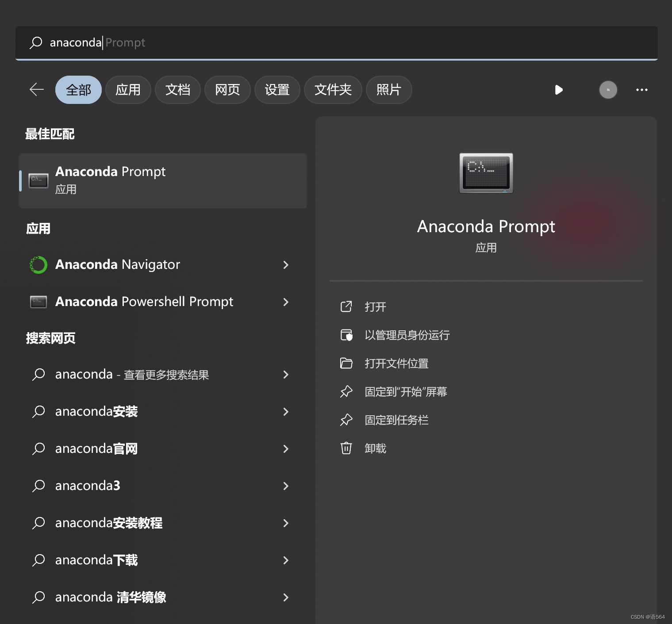Select anaconda安装教程 web suggestion
The height and width of the screenshot is (624, 672).
click(x=163, y=523)
